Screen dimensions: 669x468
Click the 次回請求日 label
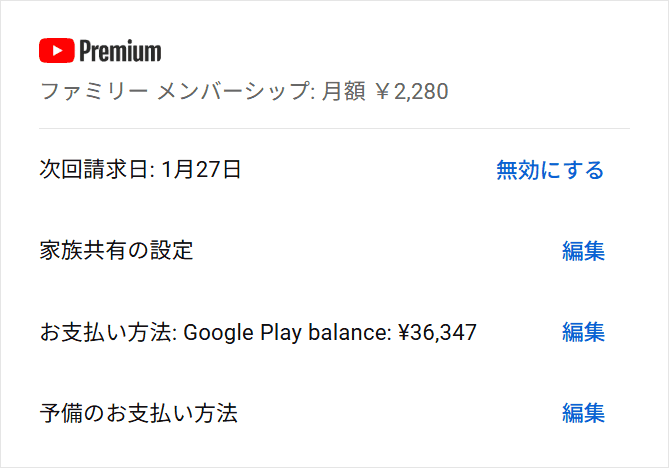(94, 170)
